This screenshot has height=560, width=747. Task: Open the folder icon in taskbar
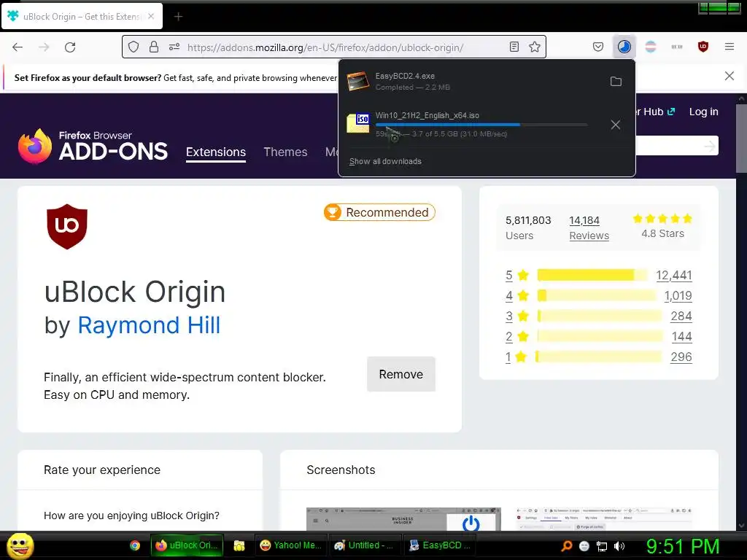(239, 545)
